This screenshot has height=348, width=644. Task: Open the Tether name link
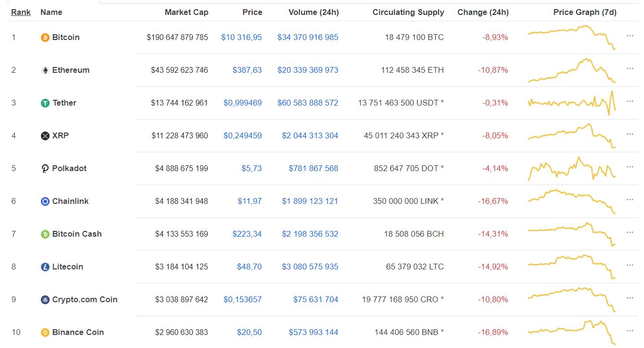click(64, 103)
